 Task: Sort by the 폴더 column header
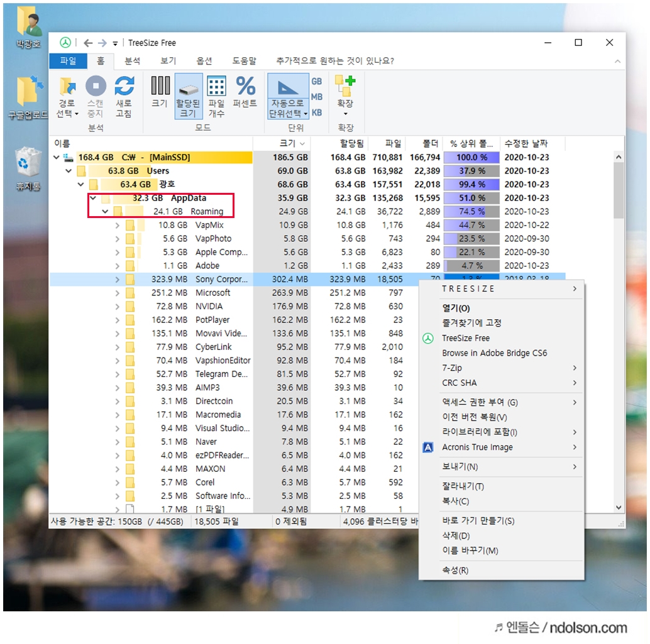[424, 143]
